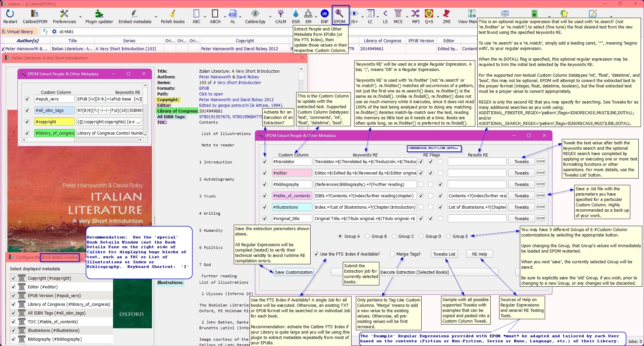Image resolution: width=644 pixels, height=346 pixels.
Task: Enable the 'Merge Tags?' checkbox
Action: pyautogui.click(x=392, y=254)
